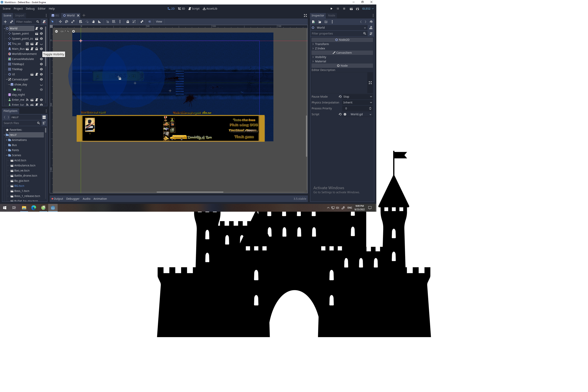The height and width of the screenshot is (392, 588).
Task: Toggle visibility of Main_Bus node
Action: point(41,49)
